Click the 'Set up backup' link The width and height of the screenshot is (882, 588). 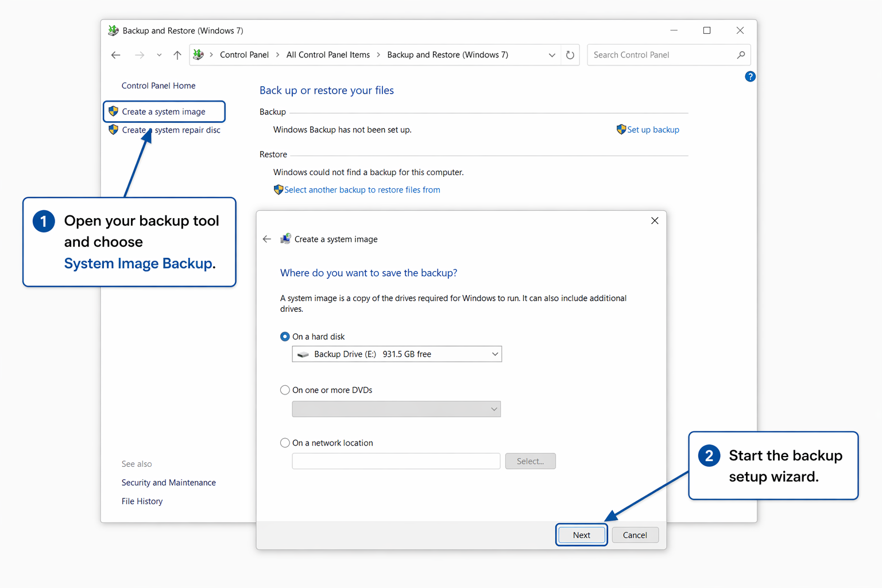653,130
